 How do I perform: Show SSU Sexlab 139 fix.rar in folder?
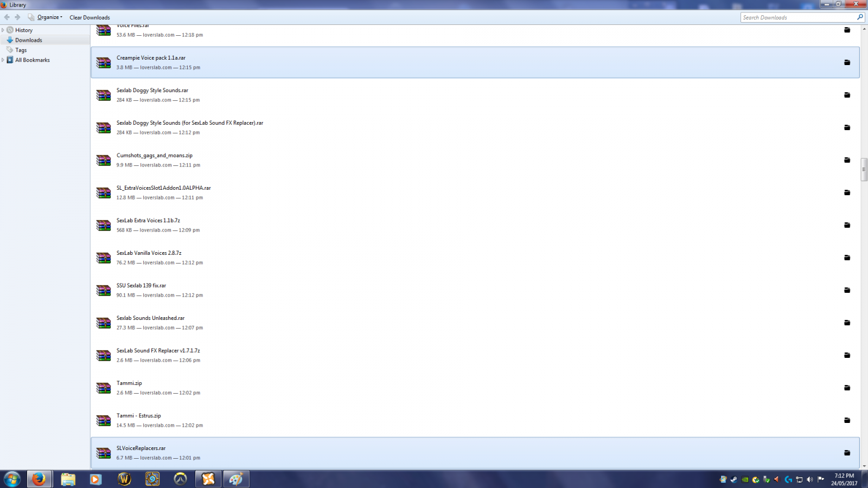[847, 290]
